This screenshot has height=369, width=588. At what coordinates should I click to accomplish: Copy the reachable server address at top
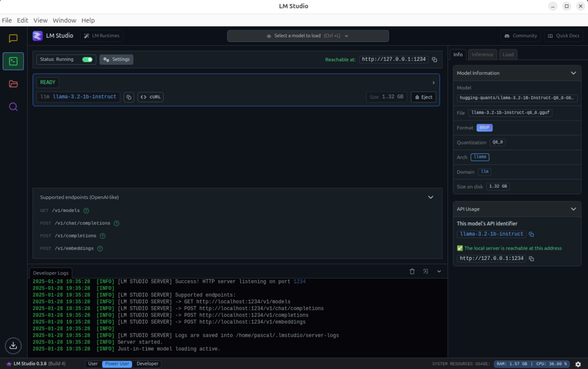(434, 60)
